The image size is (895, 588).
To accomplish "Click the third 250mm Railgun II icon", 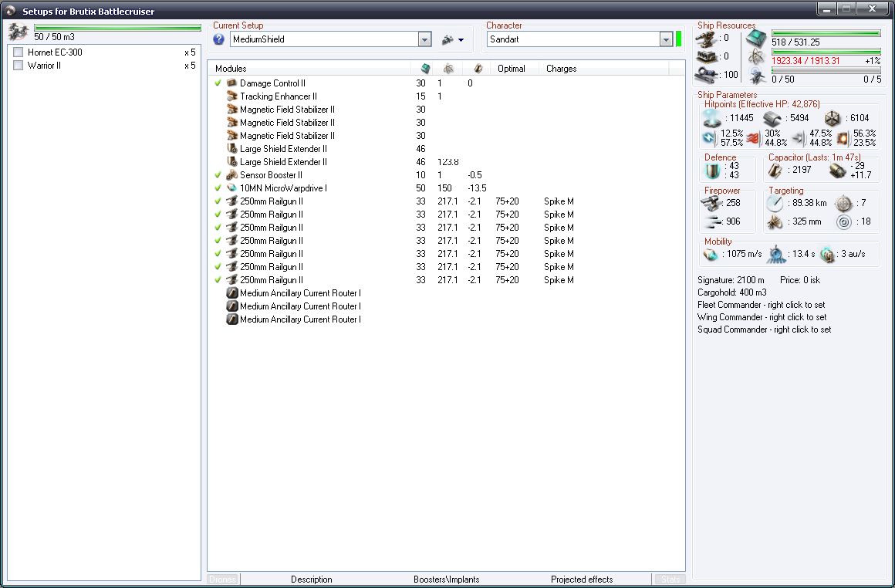I will point(231,228).
